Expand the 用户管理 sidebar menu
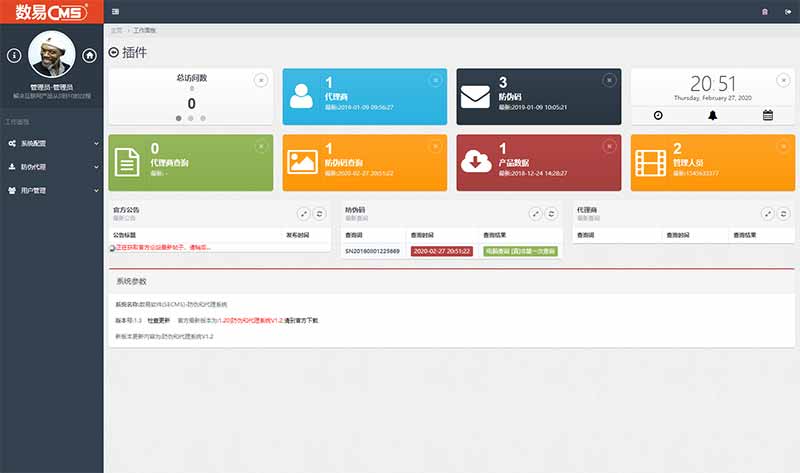Viewport: 800px width, 473px height. point(50,190)
